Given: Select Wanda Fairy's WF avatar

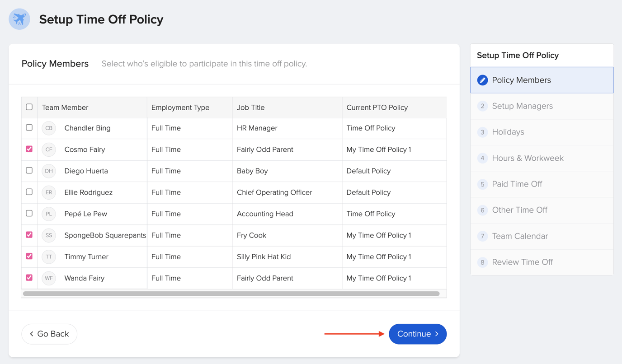Looking at the screenshot, I should click(48, 278).
